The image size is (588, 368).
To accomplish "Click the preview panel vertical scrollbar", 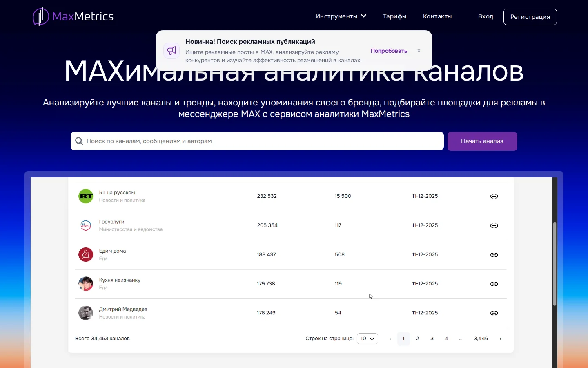I will 555,264.
